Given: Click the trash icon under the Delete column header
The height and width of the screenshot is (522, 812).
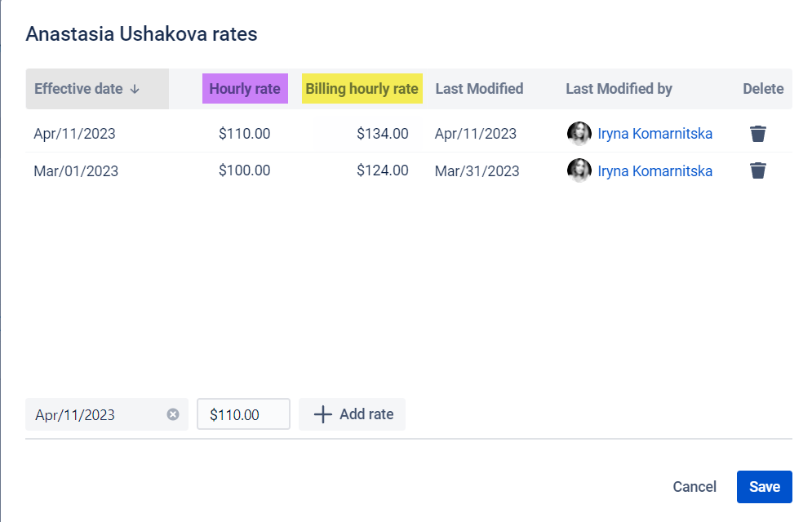Looking at the screenshot, I should point(757,133).
